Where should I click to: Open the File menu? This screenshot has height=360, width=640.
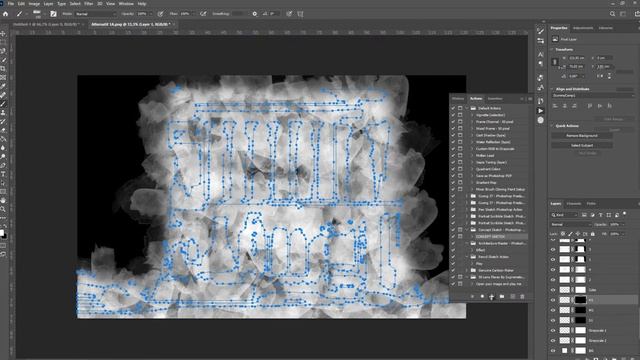point(11,3)
